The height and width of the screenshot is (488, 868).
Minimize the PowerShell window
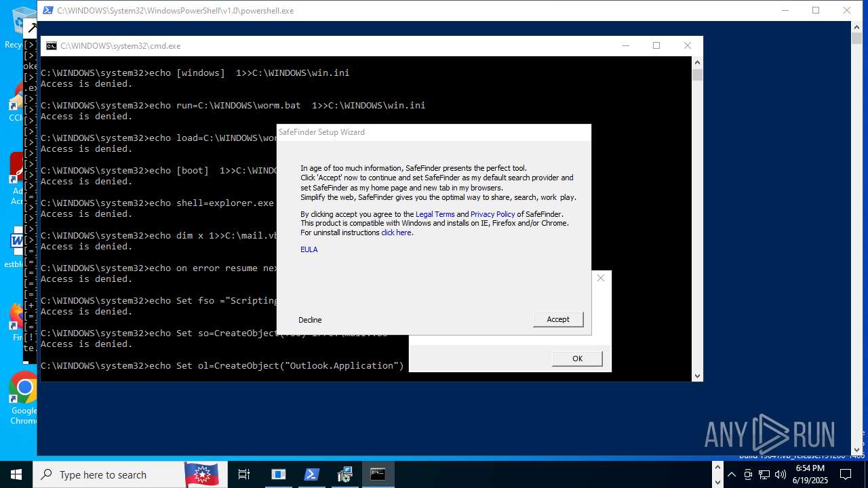point(785,10)
